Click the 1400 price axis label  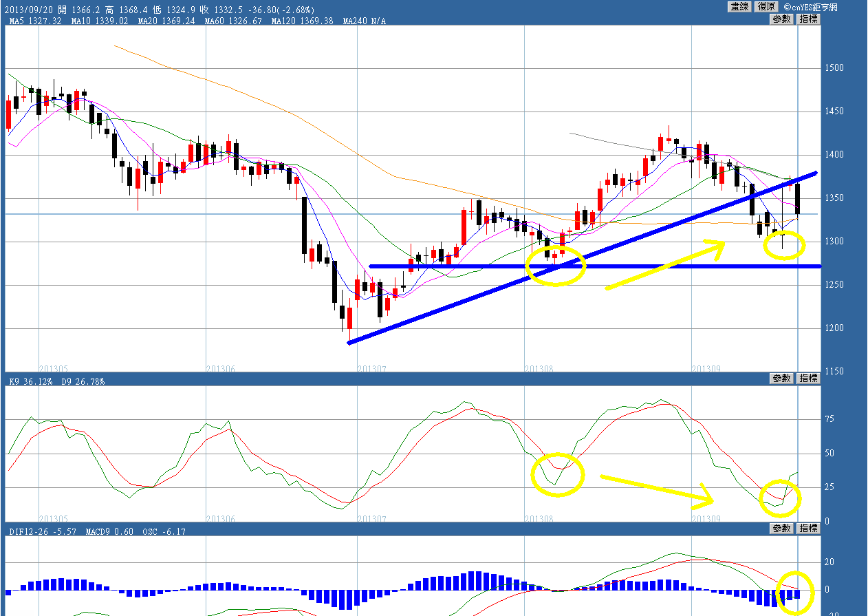coord(833,155)
